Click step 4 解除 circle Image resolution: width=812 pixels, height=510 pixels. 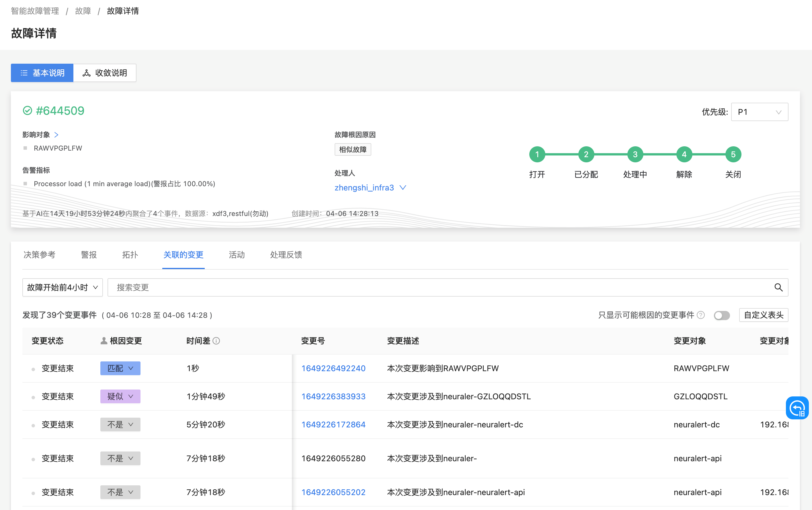(x=684, y=155)
